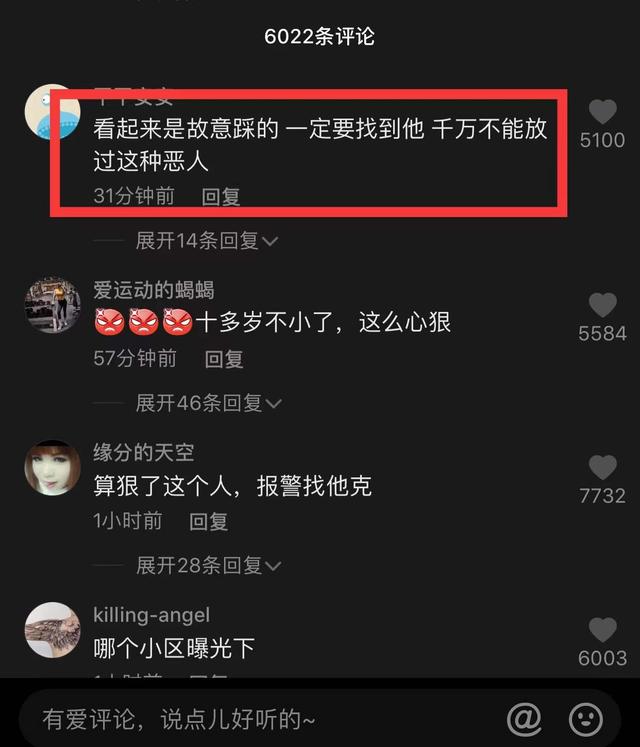This screenshot has width=640, height=747.
Task: Open username 缘分的天空 profile
Action: (x=143, y=453)
